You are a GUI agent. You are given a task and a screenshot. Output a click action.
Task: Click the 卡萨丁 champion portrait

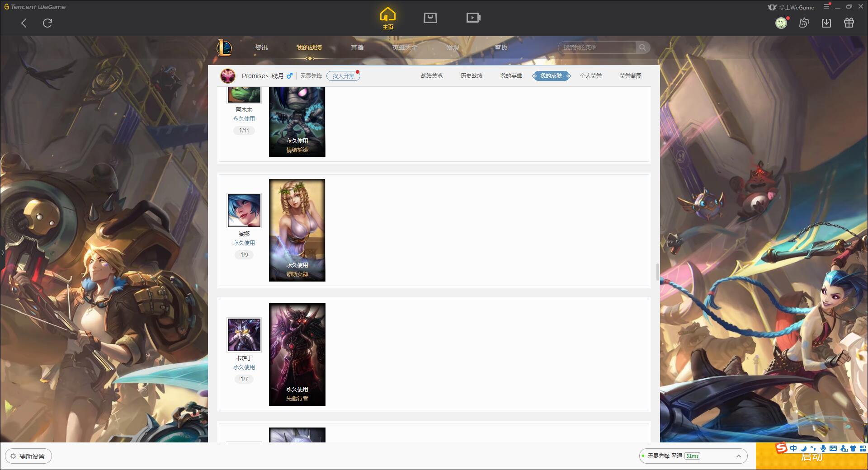click(x=244, y=335)
